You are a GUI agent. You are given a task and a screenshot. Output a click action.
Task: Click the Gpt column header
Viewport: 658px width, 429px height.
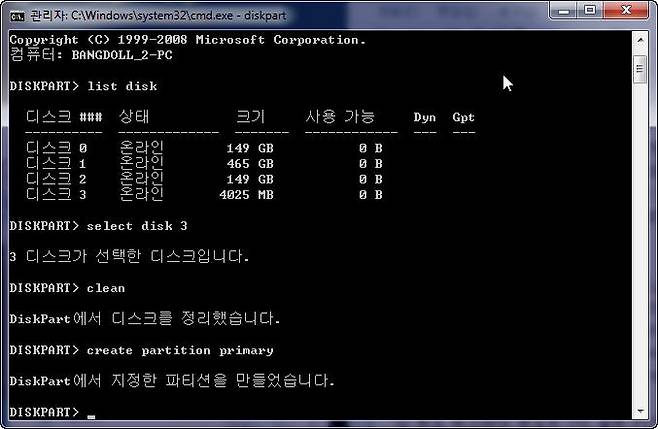pos(463,117)
